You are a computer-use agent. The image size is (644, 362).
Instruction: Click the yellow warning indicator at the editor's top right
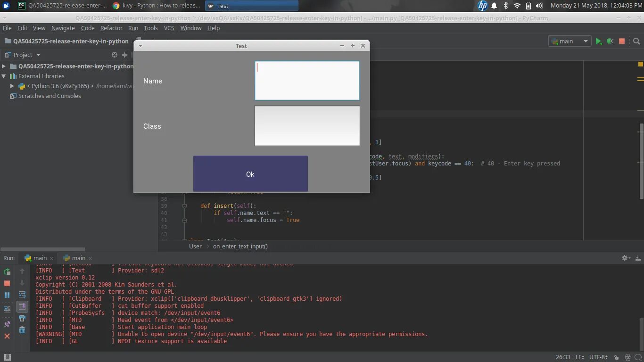(641, 64)
